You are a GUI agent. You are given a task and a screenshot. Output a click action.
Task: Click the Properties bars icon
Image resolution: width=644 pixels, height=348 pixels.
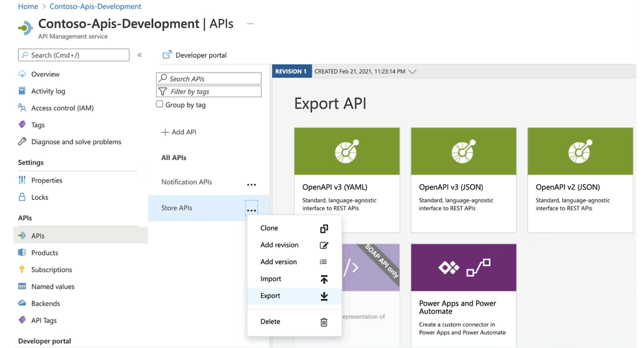tap(22, 180)
